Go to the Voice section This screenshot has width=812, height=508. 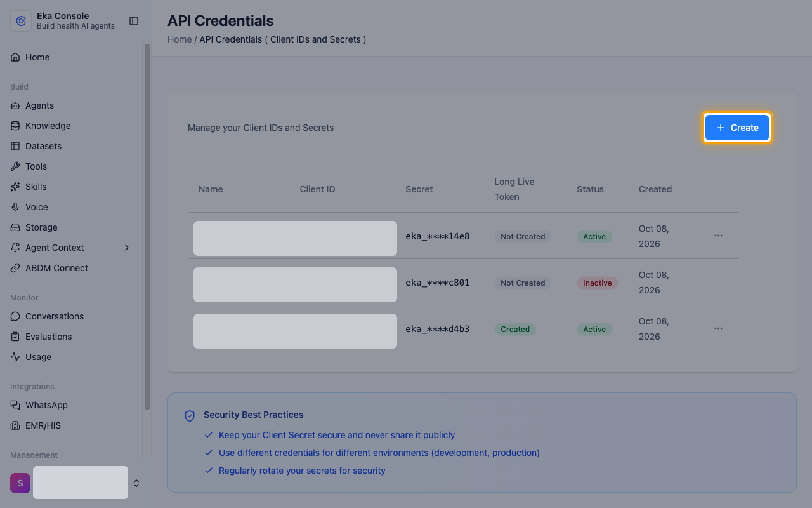[x=71, y=207]
